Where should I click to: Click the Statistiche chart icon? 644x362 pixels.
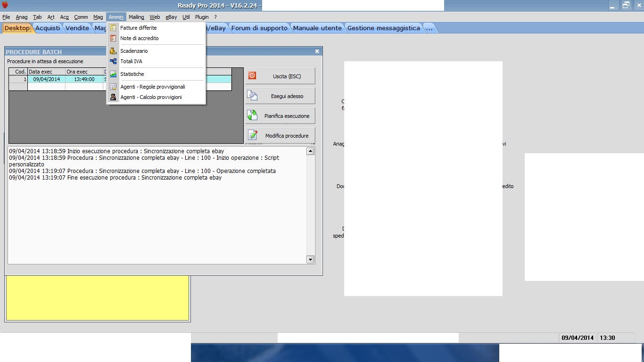pos(113,74)
